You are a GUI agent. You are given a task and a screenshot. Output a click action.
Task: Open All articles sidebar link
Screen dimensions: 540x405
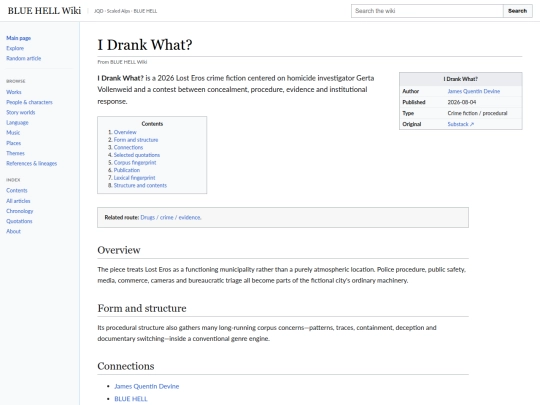coord(18,201)
